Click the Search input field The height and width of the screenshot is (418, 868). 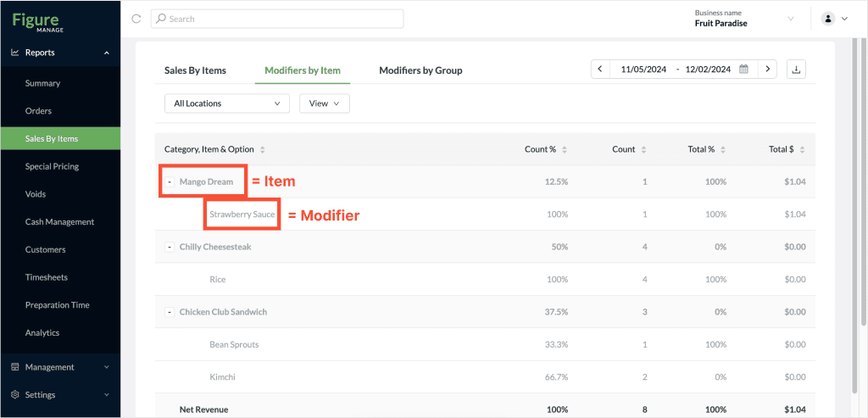277,19
